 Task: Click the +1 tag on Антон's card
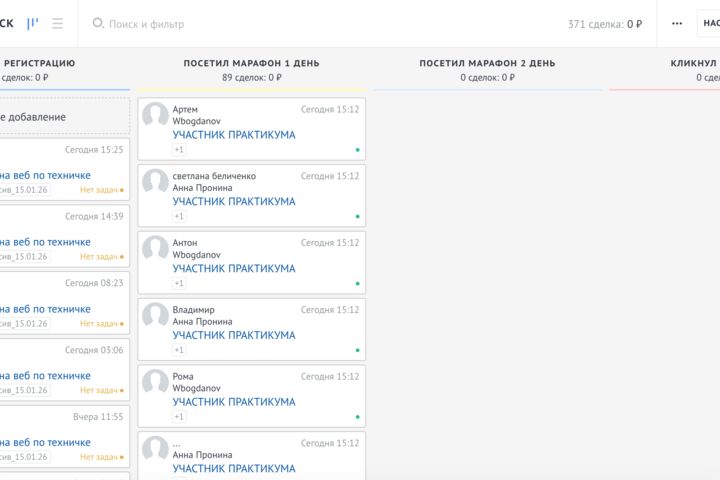click(x=179, y=283)
